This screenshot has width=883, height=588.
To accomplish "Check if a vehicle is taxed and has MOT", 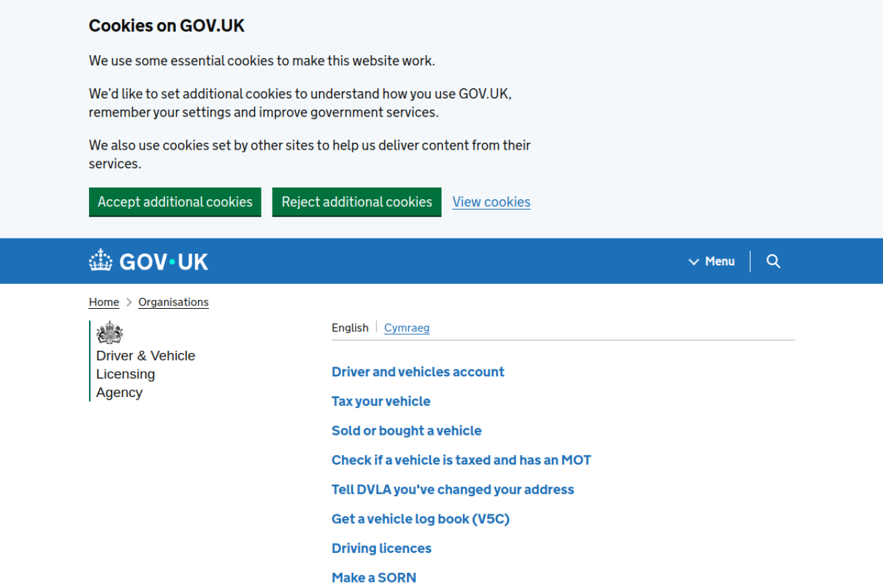I will tap(461, 460).
